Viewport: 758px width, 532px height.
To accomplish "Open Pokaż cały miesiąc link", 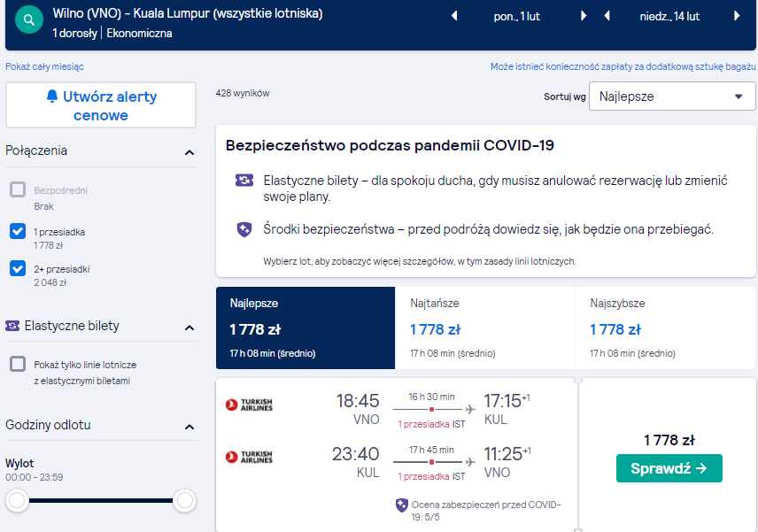I will [44, 66].
